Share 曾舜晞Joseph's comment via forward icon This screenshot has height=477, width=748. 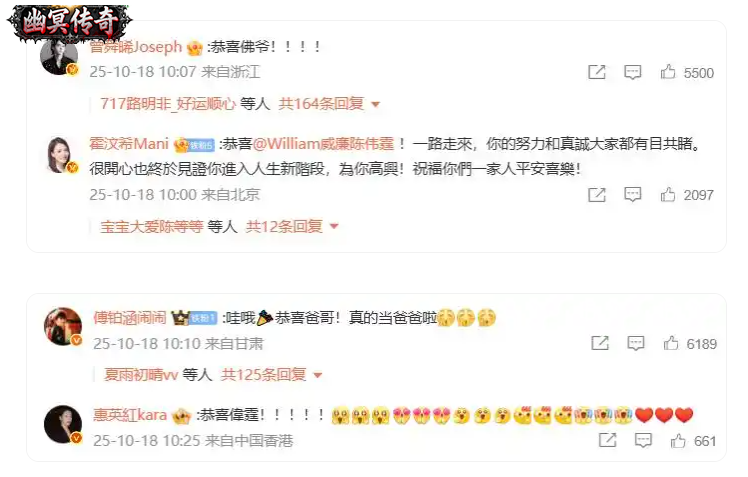(x=597, y=72)
